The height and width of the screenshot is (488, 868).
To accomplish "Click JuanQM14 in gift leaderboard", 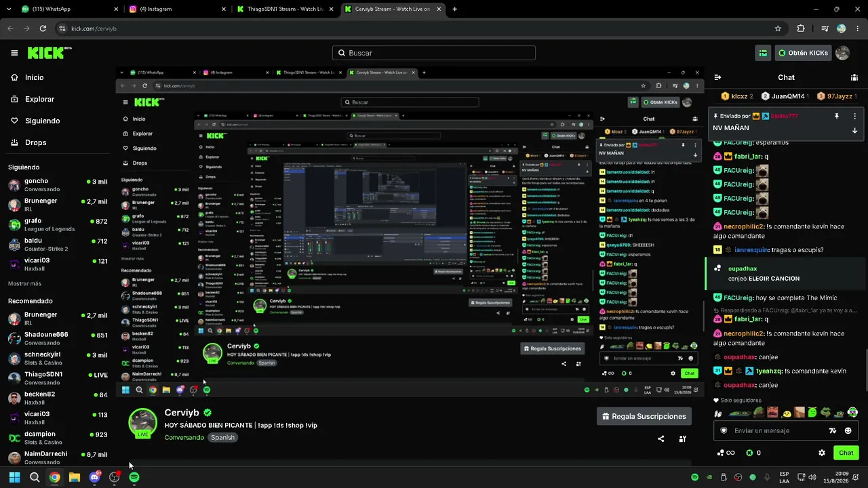I will (785, 96).
